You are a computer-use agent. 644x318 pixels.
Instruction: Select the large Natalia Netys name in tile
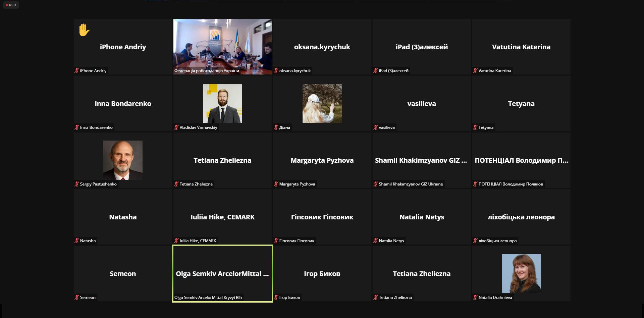(422, 217)
